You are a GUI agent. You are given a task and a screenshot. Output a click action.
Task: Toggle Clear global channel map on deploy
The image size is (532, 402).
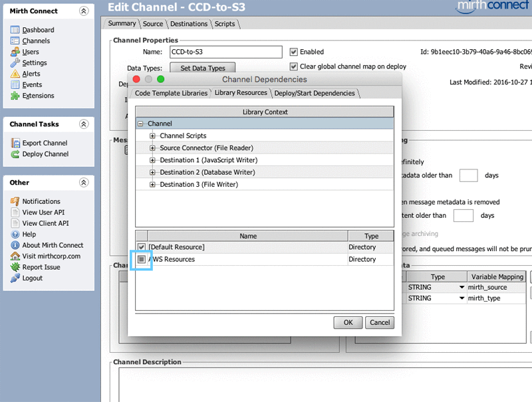(x=294, y=66)
